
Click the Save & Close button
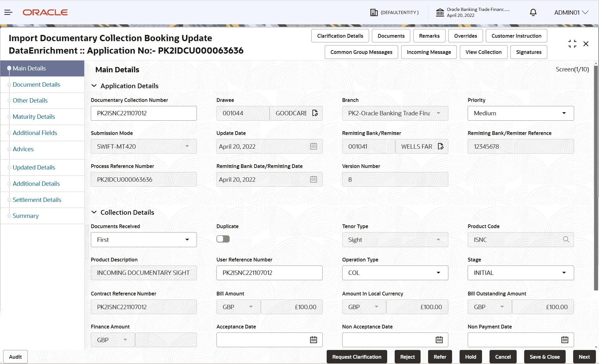544,357
